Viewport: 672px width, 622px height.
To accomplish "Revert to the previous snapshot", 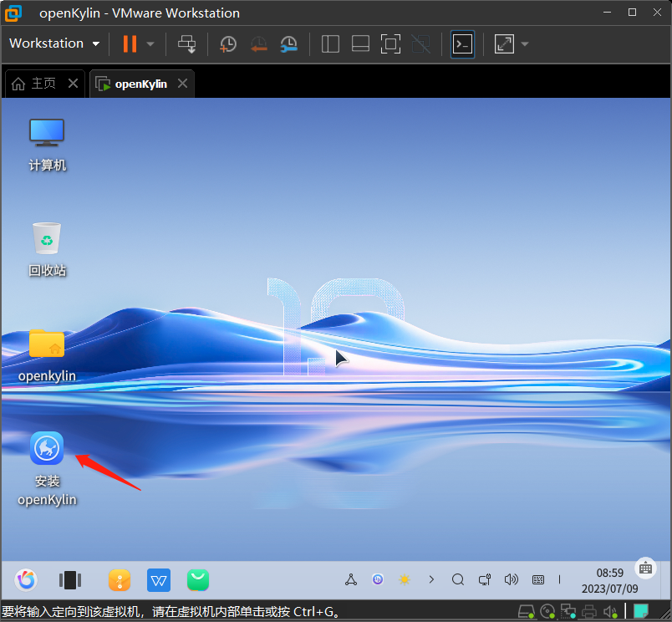I will point(258,43).
